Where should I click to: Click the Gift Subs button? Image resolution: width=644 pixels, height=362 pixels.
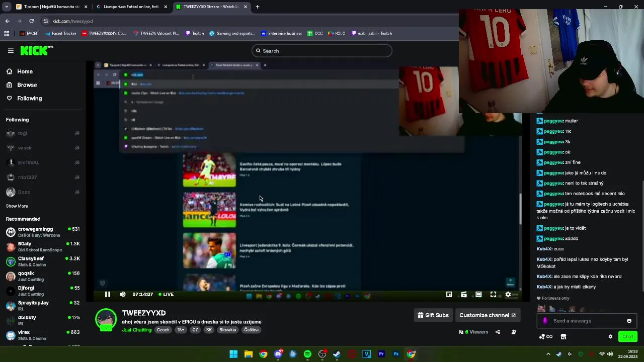[433, 315]
